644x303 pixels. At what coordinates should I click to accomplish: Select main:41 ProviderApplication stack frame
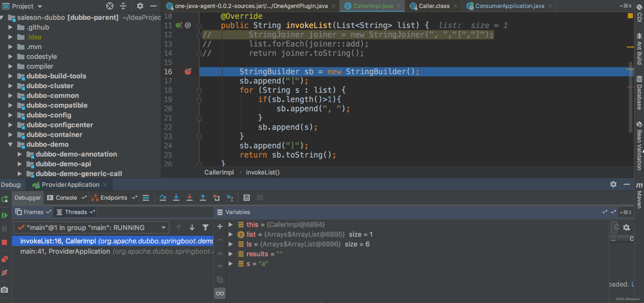click(113, 251)
